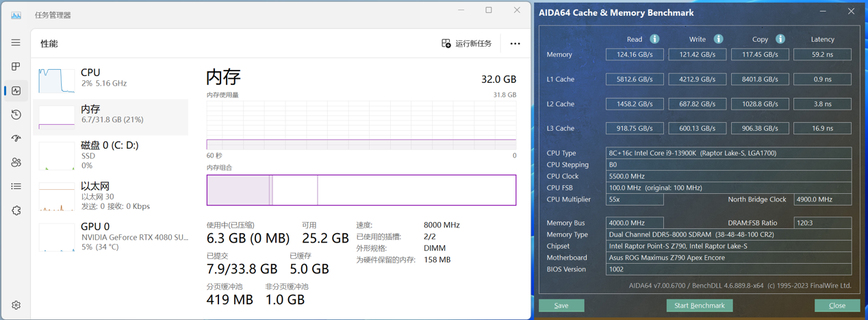The width and height of the screenshot is (868, 320).
Task: Click 分页缓冲池 value 419 MB
Action: (230, 300)
